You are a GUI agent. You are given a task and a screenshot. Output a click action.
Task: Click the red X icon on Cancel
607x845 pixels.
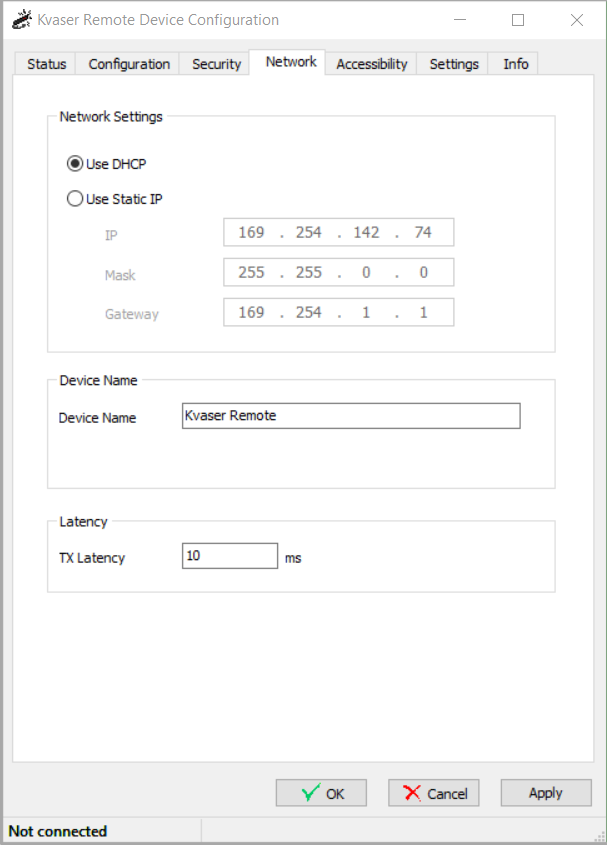[x=412, y=793]
